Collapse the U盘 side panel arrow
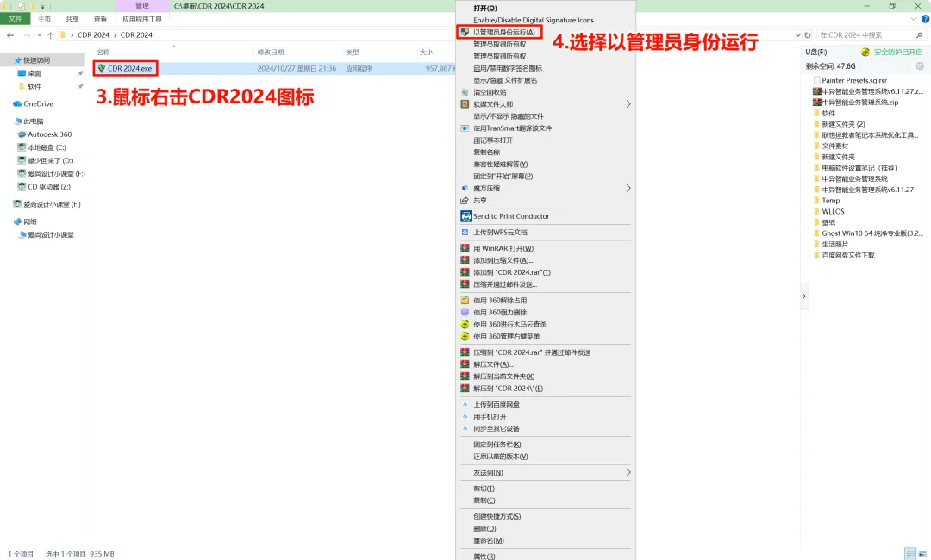931x560 pixels. 804,296
